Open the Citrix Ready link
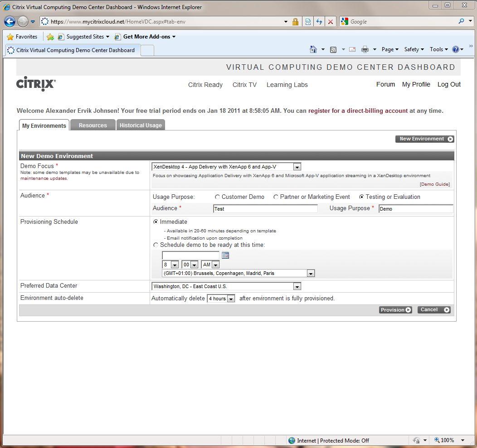The image size is (477, 448). click(205, 85)
